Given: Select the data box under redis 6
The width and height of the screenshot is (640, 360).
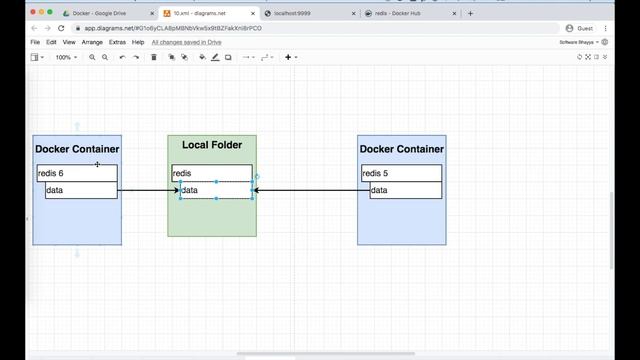Looking at the screenshot, I should pos(81,190).
